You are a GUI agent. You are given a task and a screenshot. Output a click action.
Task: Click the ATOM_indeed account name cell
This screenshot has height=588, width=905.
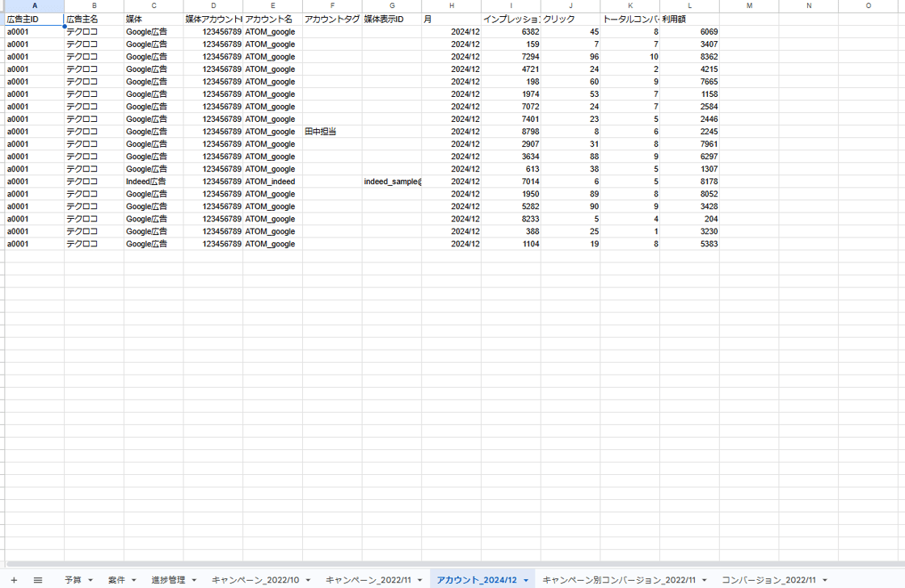pyautogui.click(x=272, y=182)
